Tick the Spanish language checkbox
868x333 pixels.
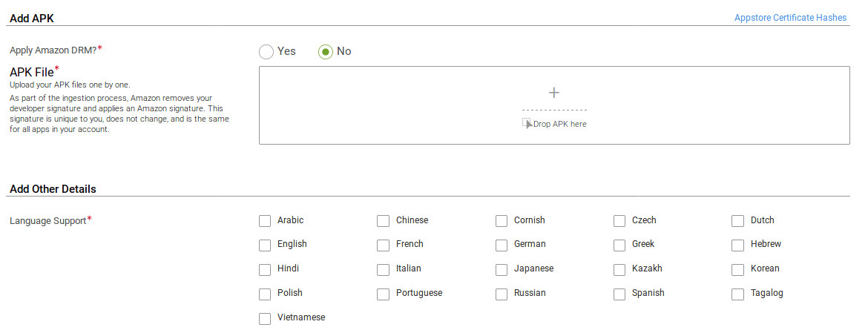pos(619,294)
